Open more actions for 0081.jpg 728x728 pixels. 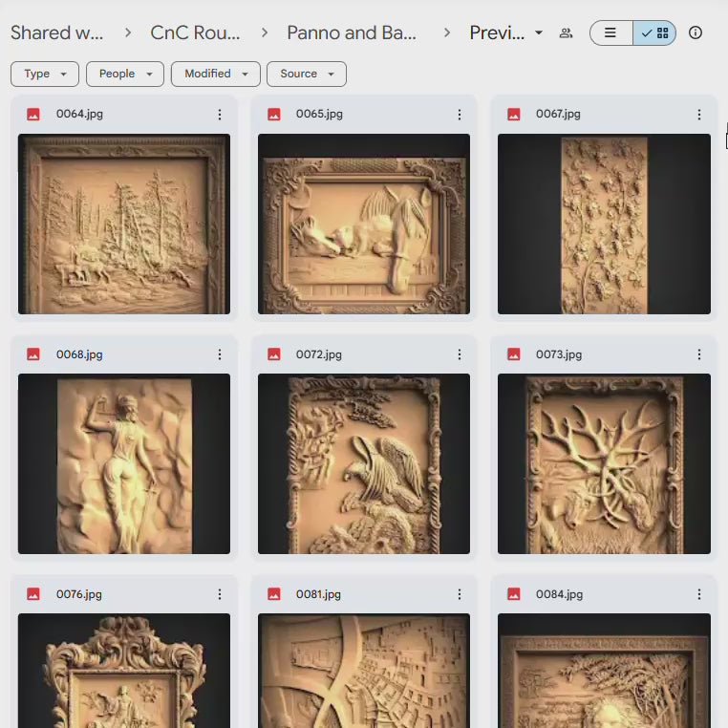(x=460, y=594)
